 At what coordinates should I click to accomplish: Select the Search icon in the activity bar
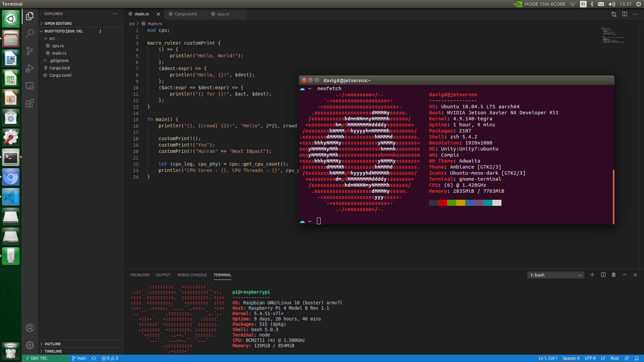(30, 34)
